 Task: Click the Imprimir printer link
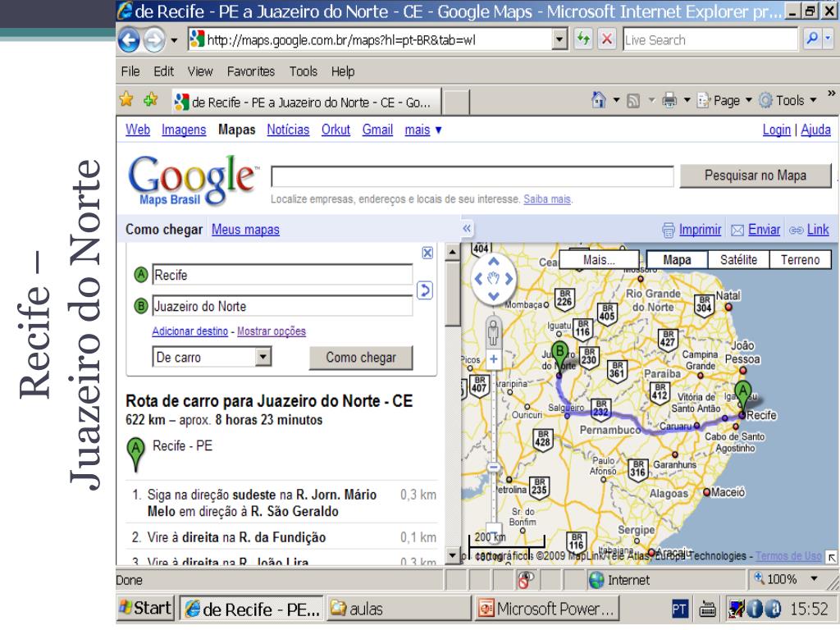[692, 230]
